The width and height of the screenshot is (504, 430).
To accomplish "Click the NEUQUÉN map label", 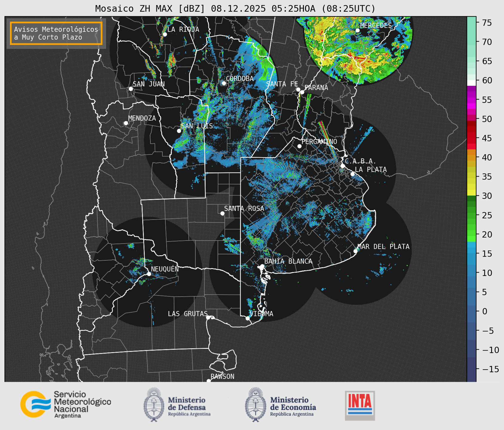I will click(165, 269).
